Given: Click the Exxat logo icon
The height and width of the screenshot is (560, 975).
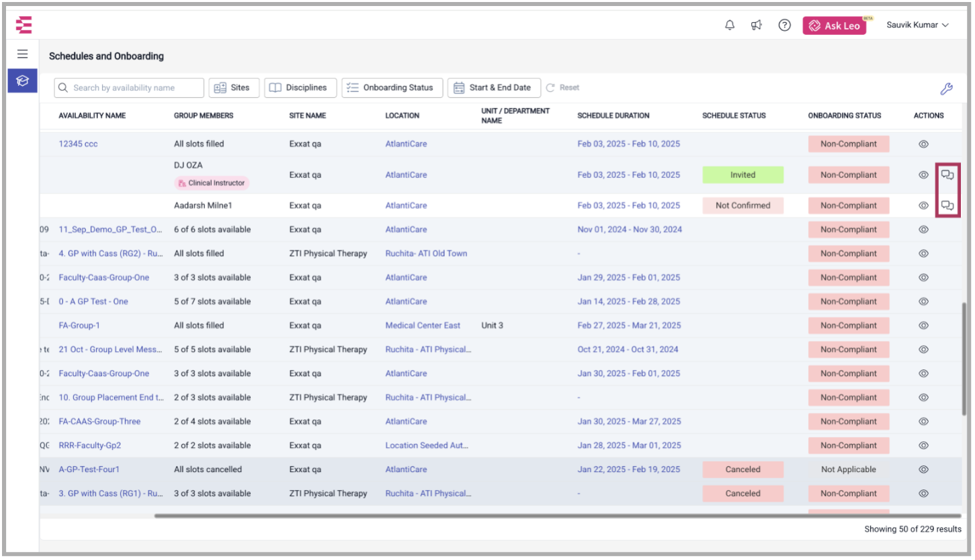Looking at the screenshot, I should 24,26.
